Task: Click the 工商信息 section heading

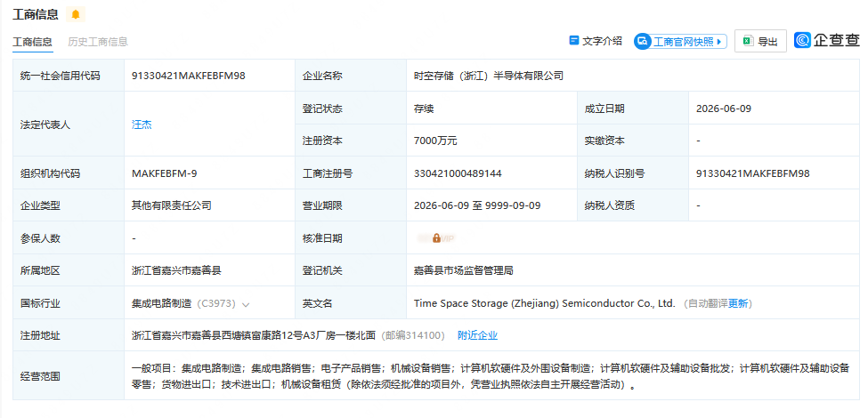Action: (x=36, y=14)
